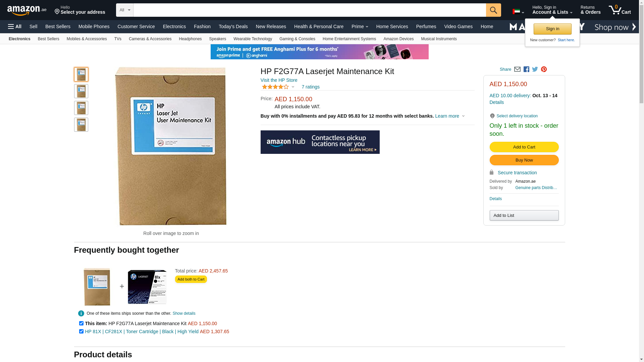
Task: Click inside the Amazon search field
Action: 310,10
